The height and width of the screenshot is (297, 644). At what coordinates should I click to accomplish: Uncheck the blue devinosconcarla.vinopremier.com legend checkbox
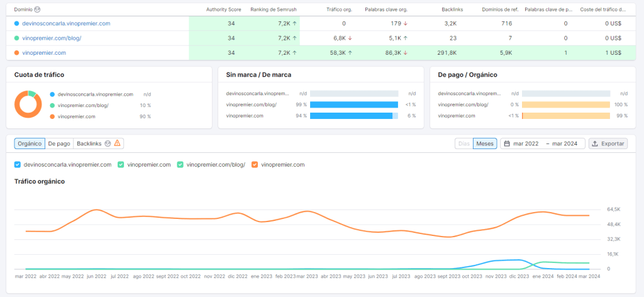point(17,165)
